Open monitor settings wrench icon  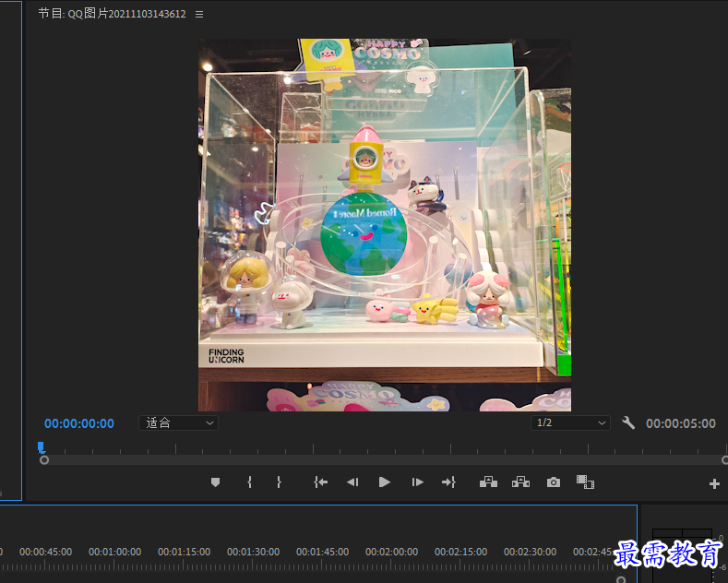(x=628, y=422)
